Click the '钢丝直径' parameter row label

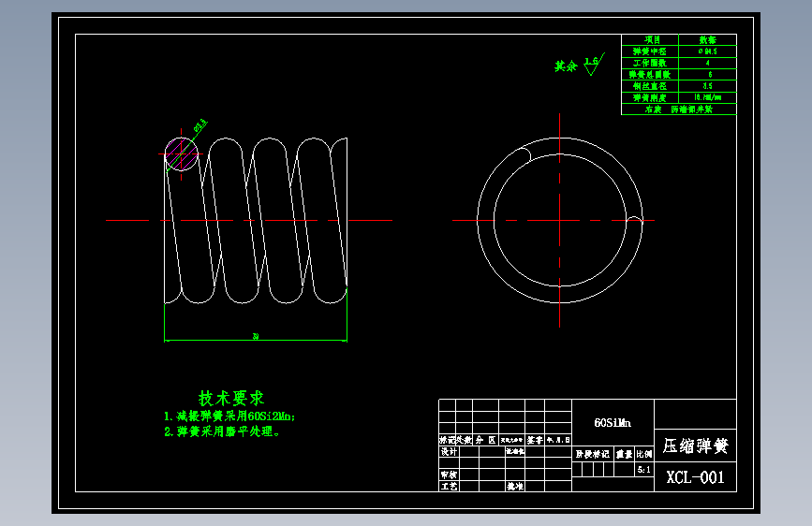pyautogui.click(x=649, y=86)
